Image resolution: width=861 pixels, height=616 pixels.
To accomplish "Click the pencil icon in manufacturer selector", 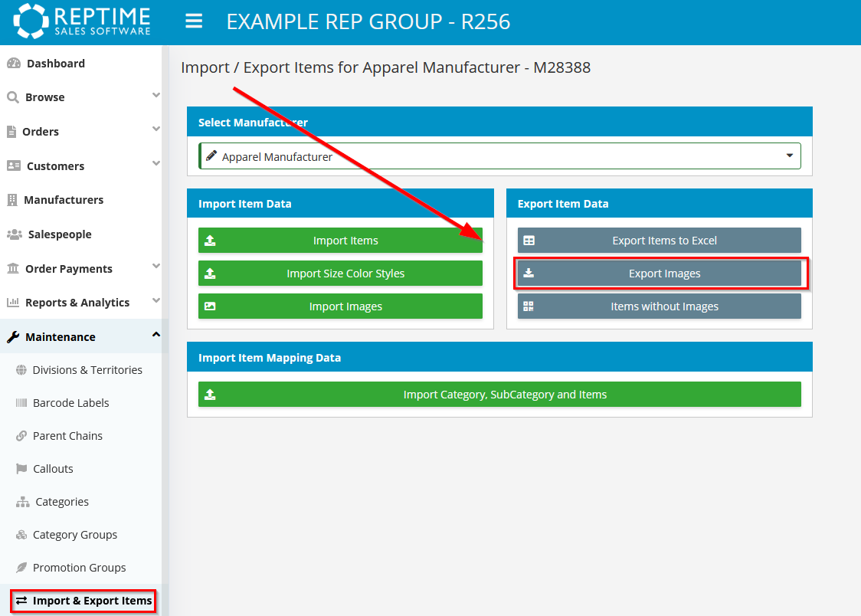I will (x=211, y=156).
